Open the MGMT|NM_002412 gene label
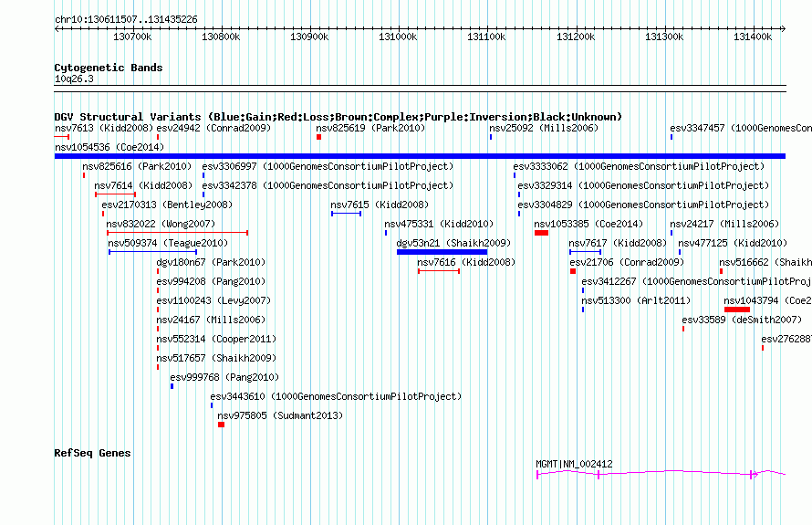This screenshot has height=525, width=812. [574, 464]
